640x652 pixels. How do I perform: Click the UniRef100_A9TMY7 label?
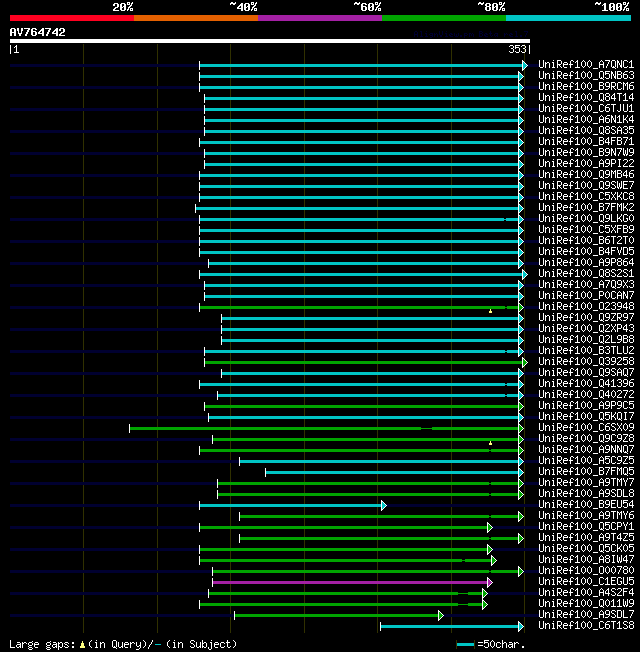[x=586, y=483]
